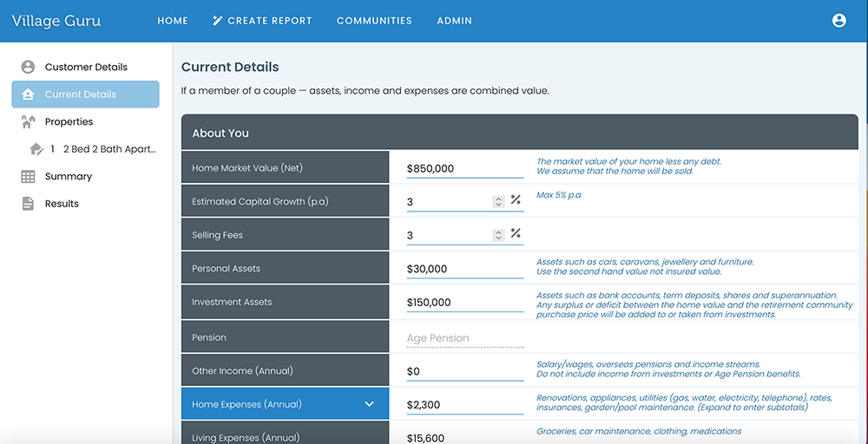Click the percent icon beside Selling Fees
868x444 pixels.
tap(516, 234)
